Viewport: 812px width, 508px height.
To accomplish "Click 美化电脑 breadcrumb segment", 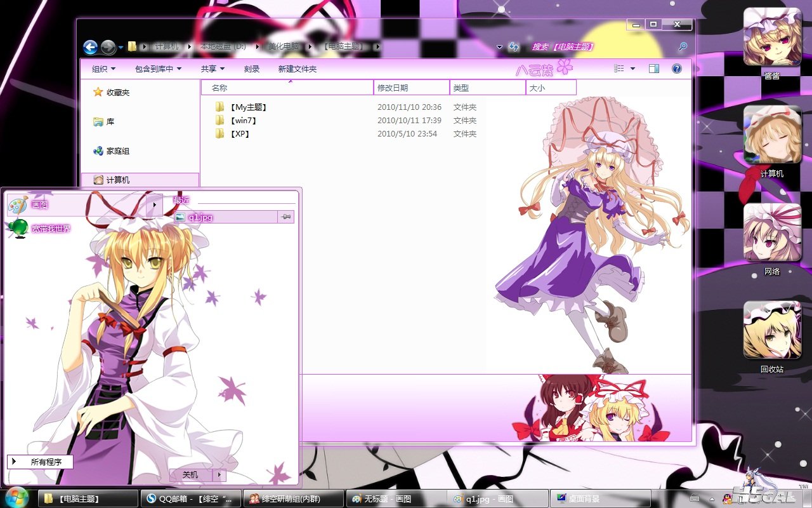I will tap(285, 47).
